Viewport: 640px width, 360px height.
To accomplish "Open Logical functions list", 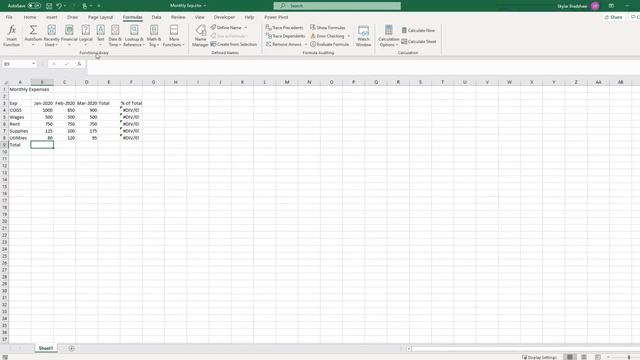I will coord(85,36).
